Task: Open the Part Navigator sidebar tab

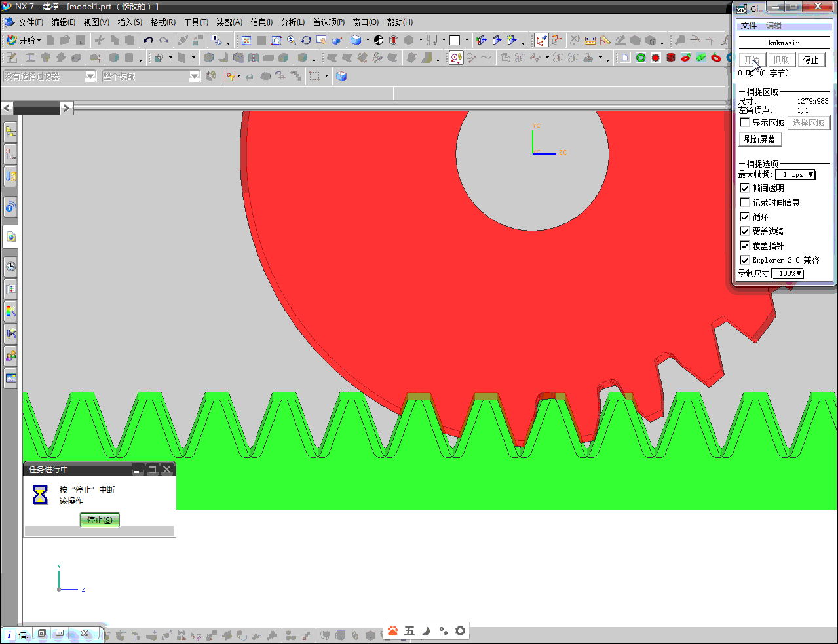Action: (x=10, y=154)
